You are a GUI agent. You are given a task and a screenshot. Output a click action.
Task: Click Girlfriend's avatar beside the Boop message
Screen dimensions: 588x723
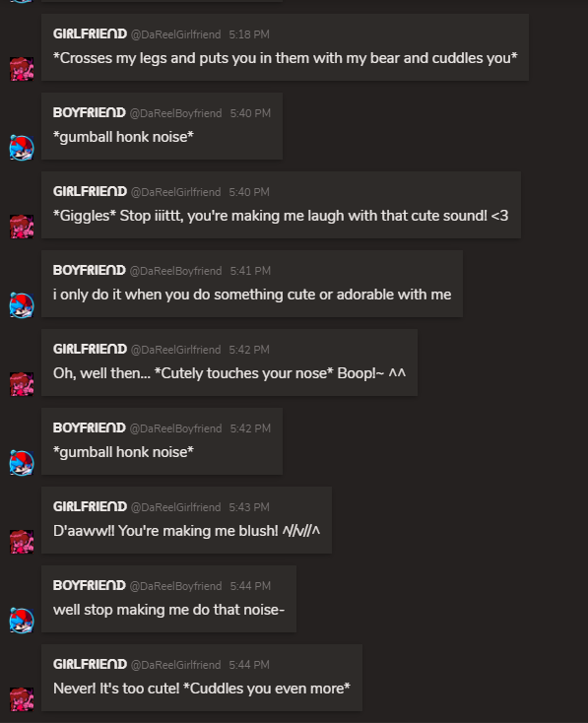point(22,384)
